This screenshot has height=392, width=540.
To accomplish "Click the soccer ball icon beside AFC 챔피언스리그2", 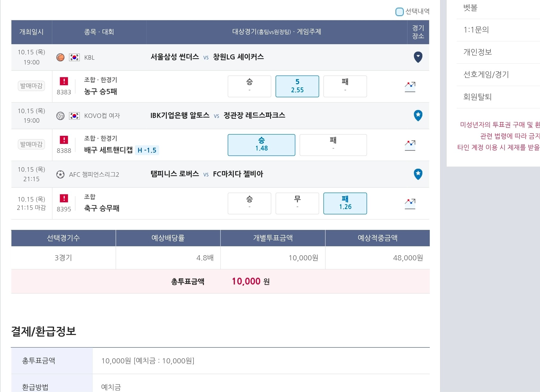I will pyautogui.click(x=60, y=174).
